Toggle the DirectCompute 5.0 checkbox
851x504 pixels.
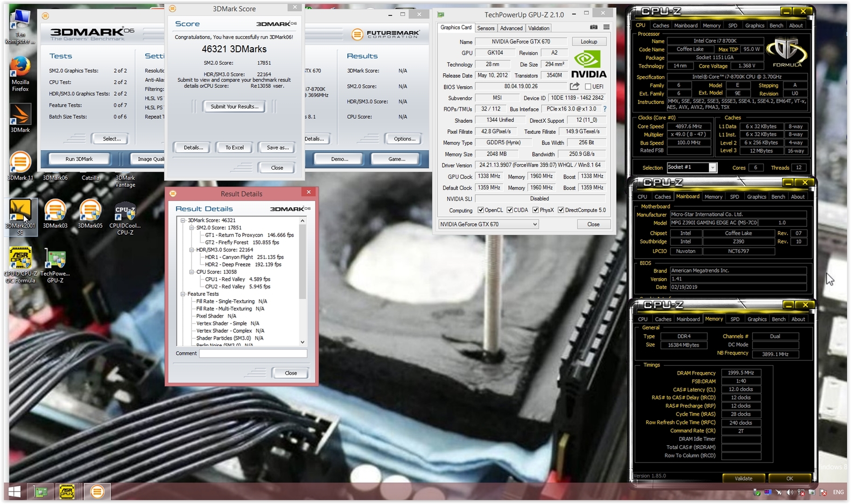(561, 210)
